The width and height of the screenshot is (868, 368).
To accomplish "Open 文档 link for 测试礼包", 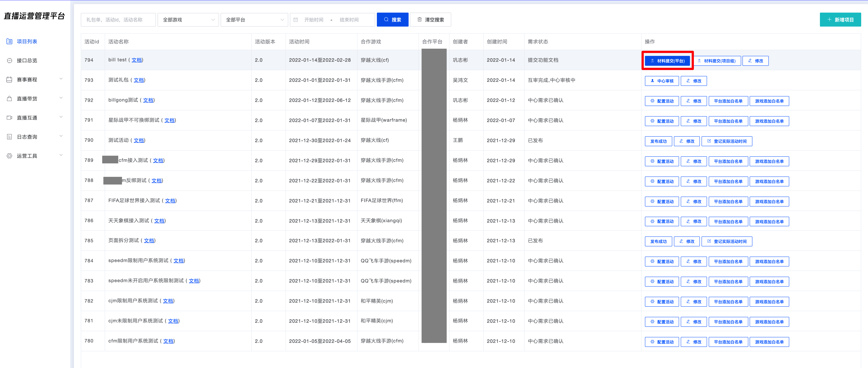I will click(138, 80).
